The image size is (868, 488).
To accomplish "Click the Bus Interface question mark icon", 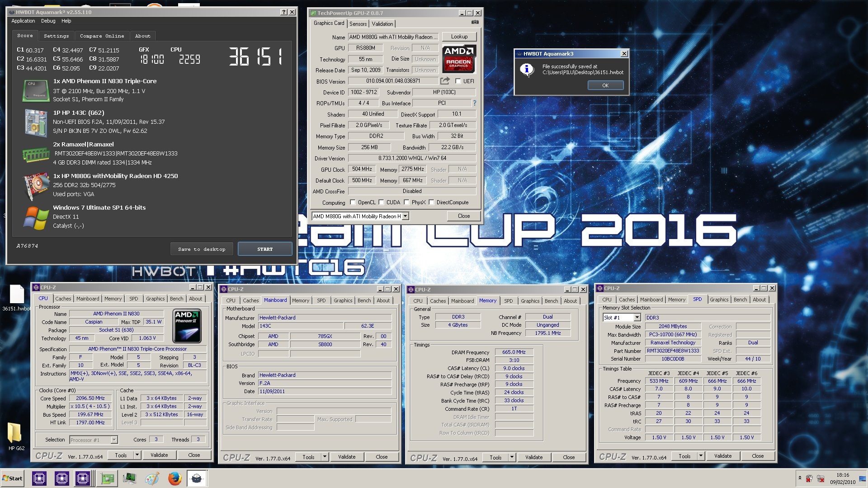I will click(474, 103).
